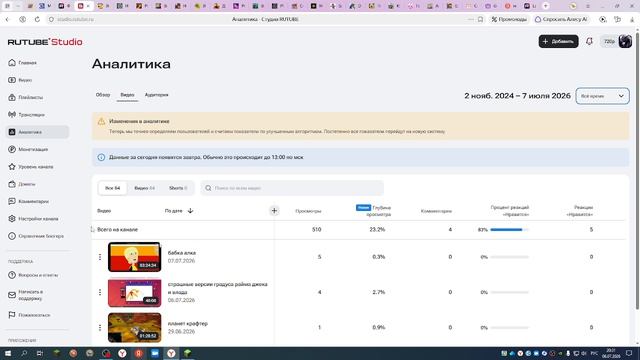Click the browser reload icon

pyautogui.click(x=37, y=19)
